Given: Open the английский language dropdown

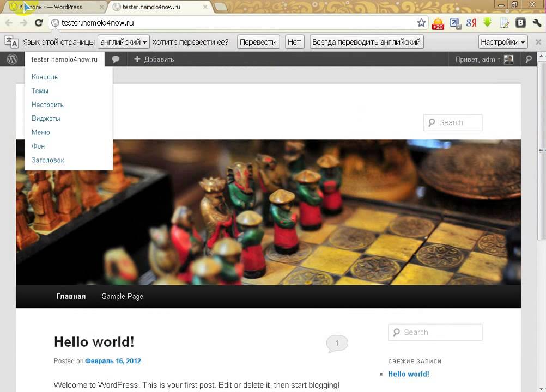Looking at the screenshot, I should (124, 42).
